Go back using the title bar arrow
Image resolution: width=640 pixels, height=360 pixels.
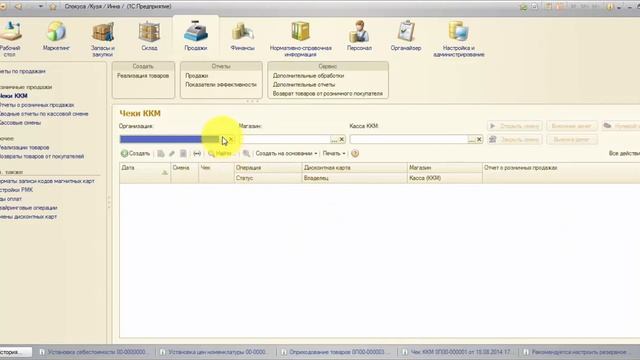tap(18, 7)
